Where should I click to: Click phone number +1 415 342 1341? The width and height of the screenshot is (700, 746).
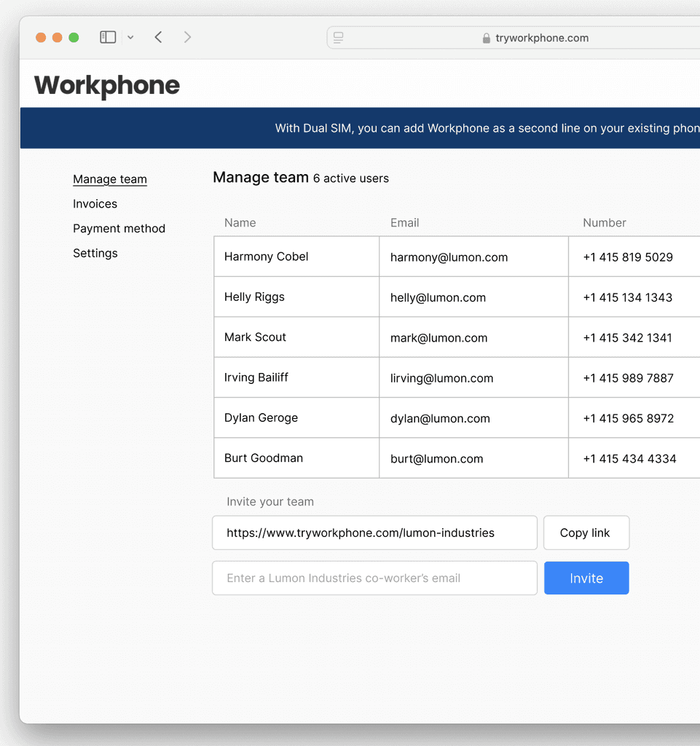pos(628,338)
